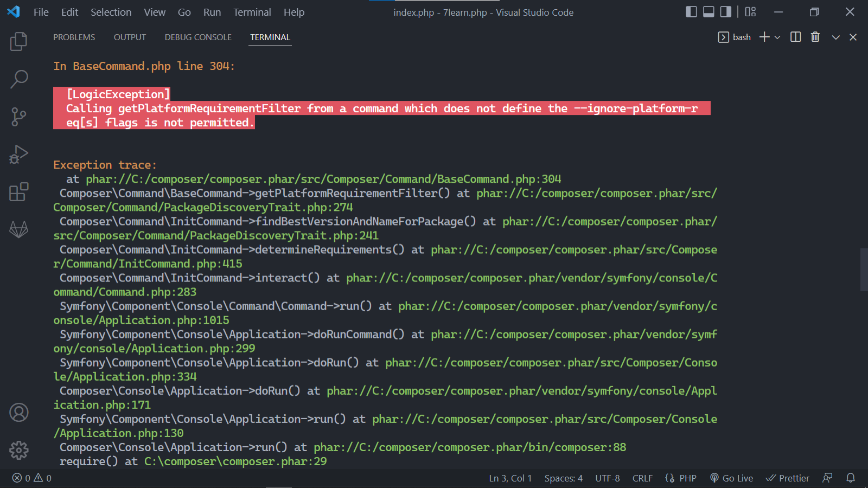Open the Run menu
This screenshot has height=488, width=868.
(x=212, y=12)
